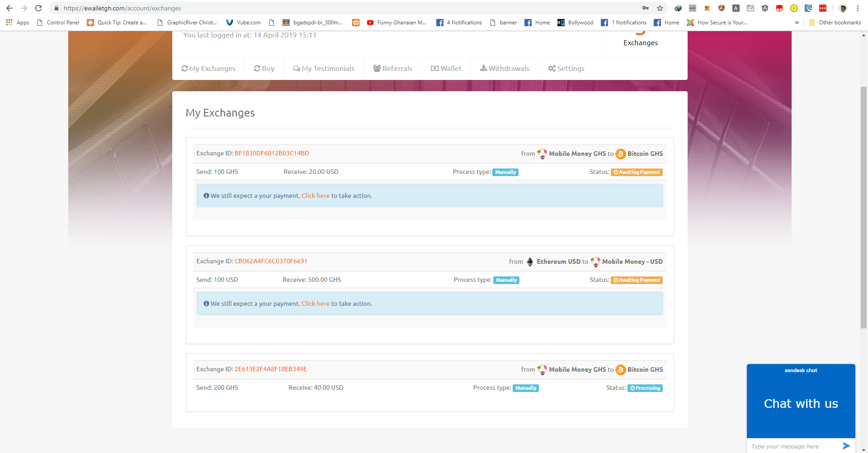Click exchange ID BF1830DF6012B03C14BD link
The width and height of the screenshot is (868, 453).
(x=272, y=154)
